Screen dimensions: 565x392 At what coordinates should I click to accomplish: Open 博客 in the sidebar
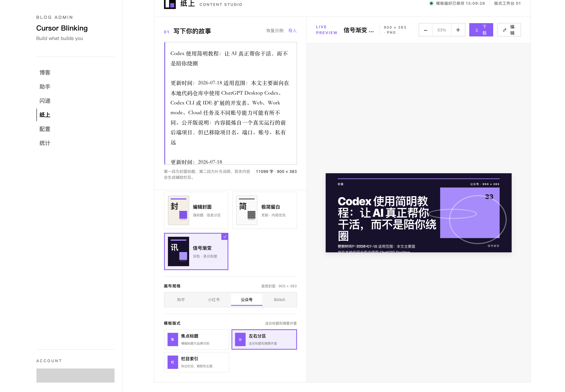[x=45, y=73]
